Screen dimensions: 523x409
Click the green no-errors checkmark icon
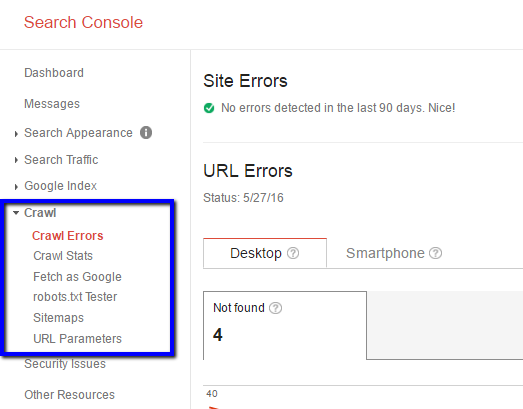[209, 108]
